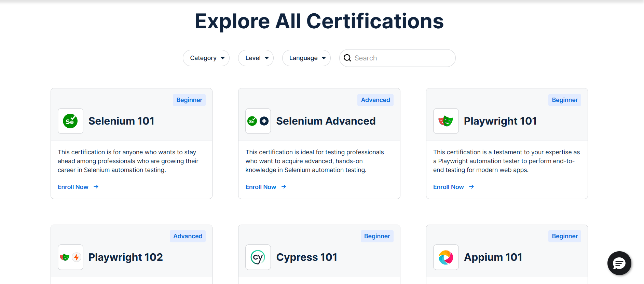Click Selenium Advanced description text
Viewport: 644px width, 284px height.
click(315, 161)
